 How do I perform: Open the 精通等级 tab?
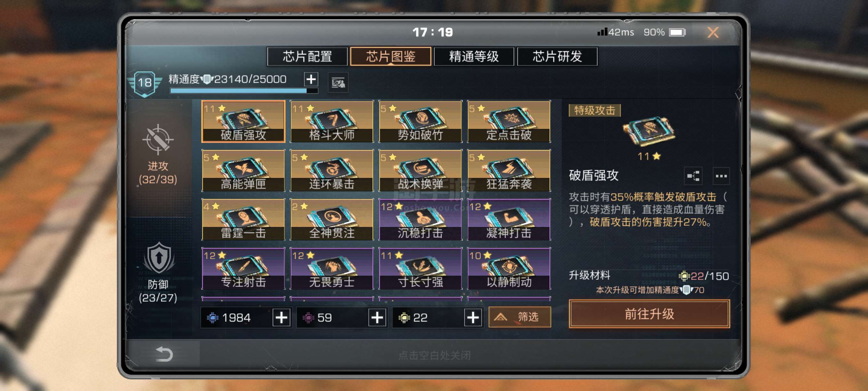point(474,56)
